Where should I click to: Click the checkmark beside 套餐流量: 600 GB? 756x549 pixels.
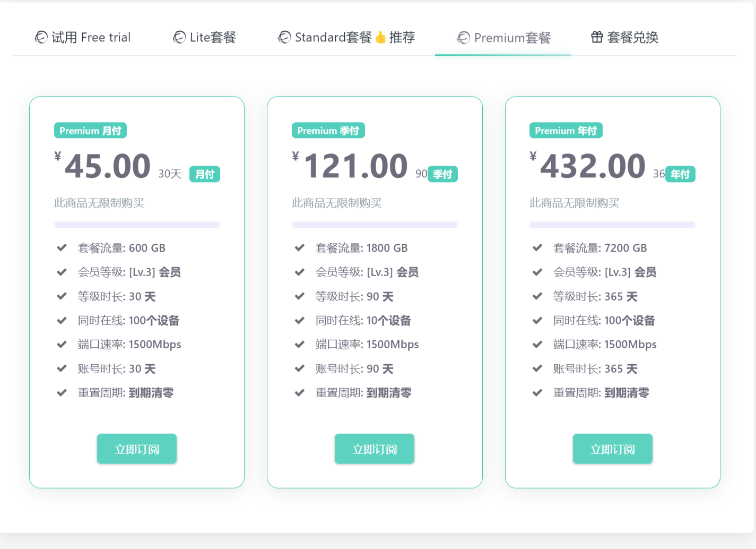pyautogui.click(x=62, y=248)
